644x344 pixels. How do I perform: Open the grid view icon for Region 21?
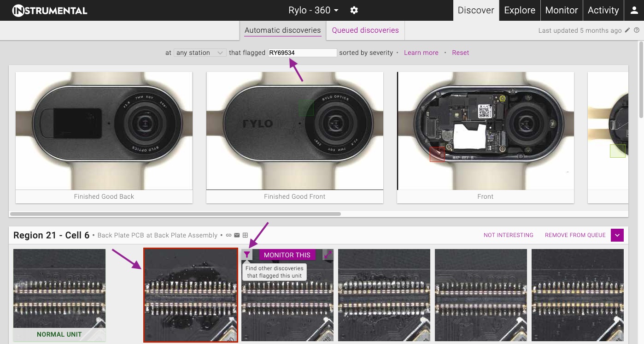click(x=245, y=235)
